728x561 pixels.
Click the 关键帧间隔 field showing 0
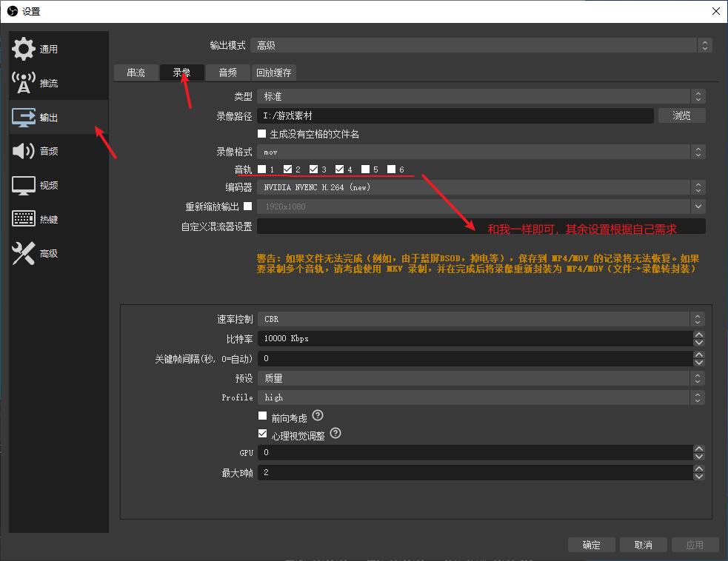pyautogui.click(x=475, y=358)
